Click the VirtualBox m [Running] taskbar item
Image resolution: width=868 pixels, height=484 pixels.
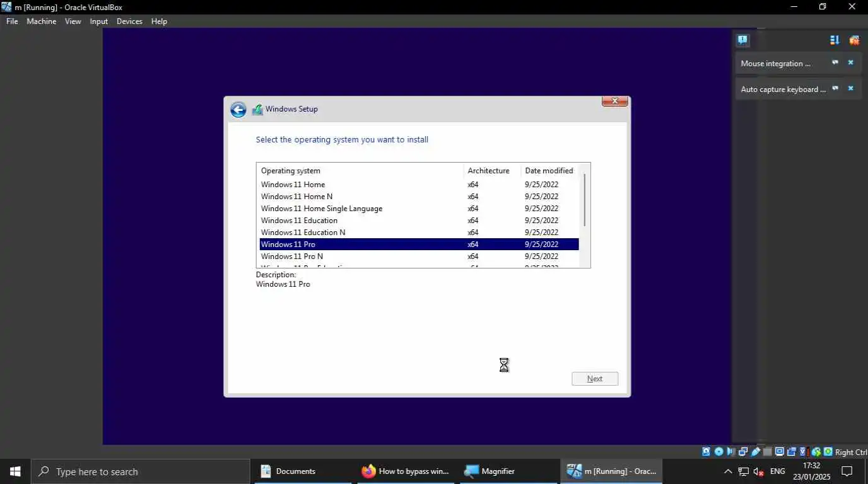pyautogui.click(x=611, y=471)
